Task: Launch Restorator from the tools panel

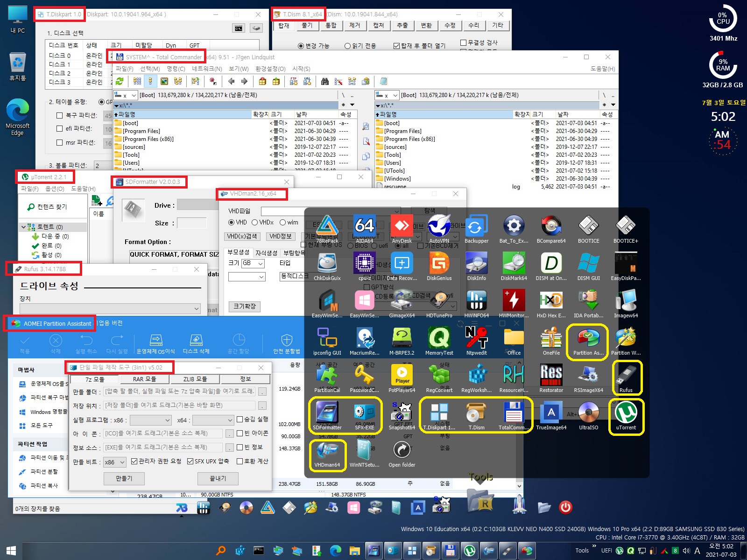Action: point(551,378)
